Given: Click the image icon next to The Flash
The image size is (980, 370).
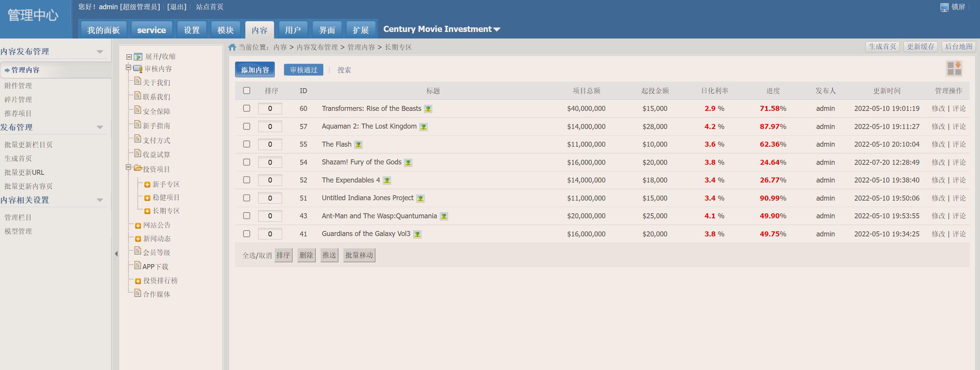Looking at the screenshot, I should [x=358, y=145].
